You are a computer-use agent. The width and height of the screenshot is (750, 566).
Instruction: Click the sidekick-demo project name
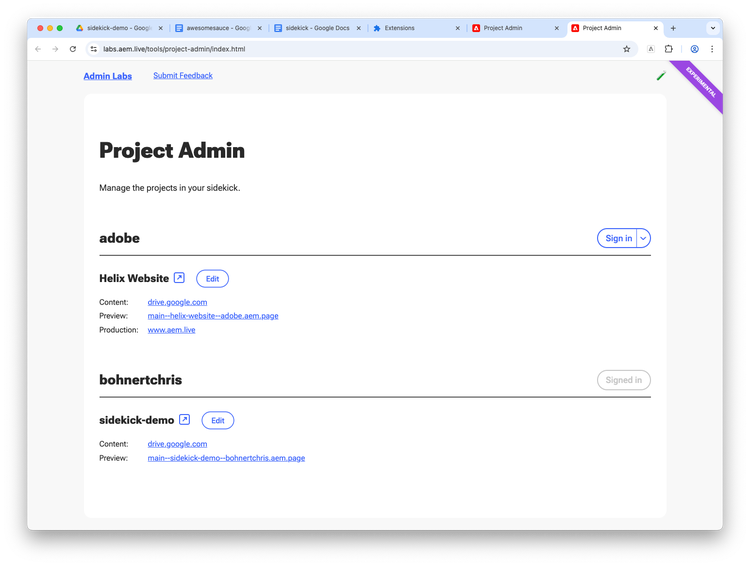[136, 420]
